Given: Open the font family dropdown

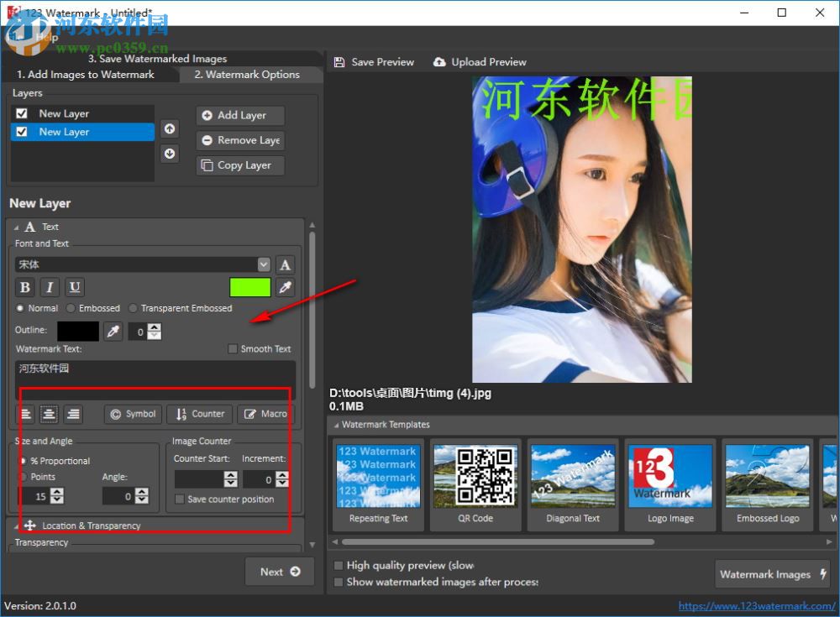Looking at the screenshot, I should 264,264.
